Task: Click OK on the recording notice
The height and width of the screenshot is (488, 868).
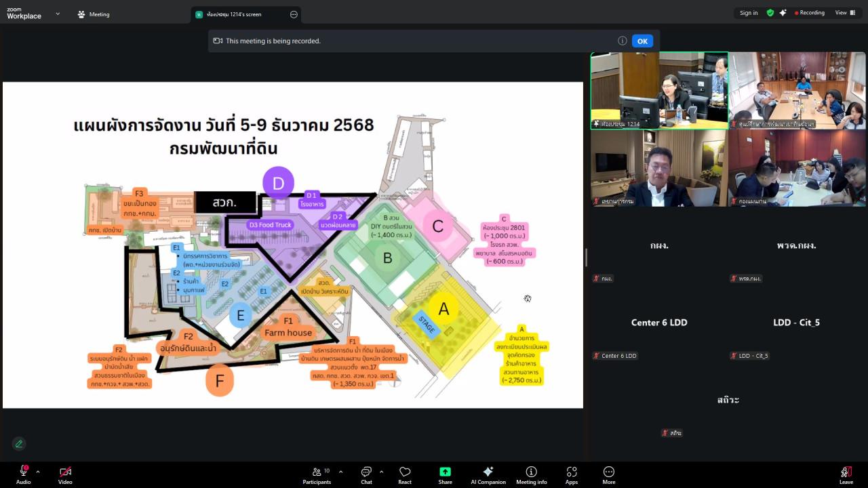Action: pos(642,41)
